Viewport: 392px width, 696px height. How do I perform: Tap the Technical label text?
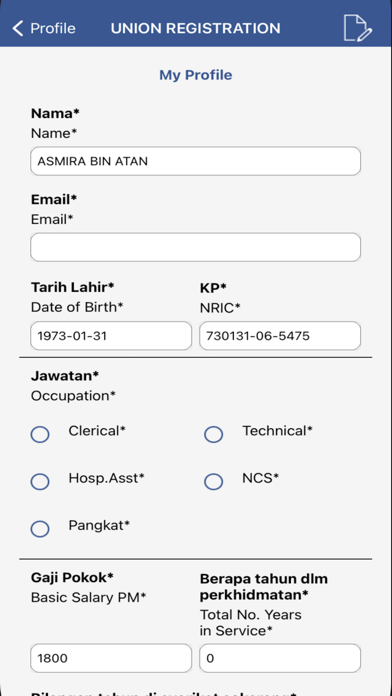pos(277,431)
